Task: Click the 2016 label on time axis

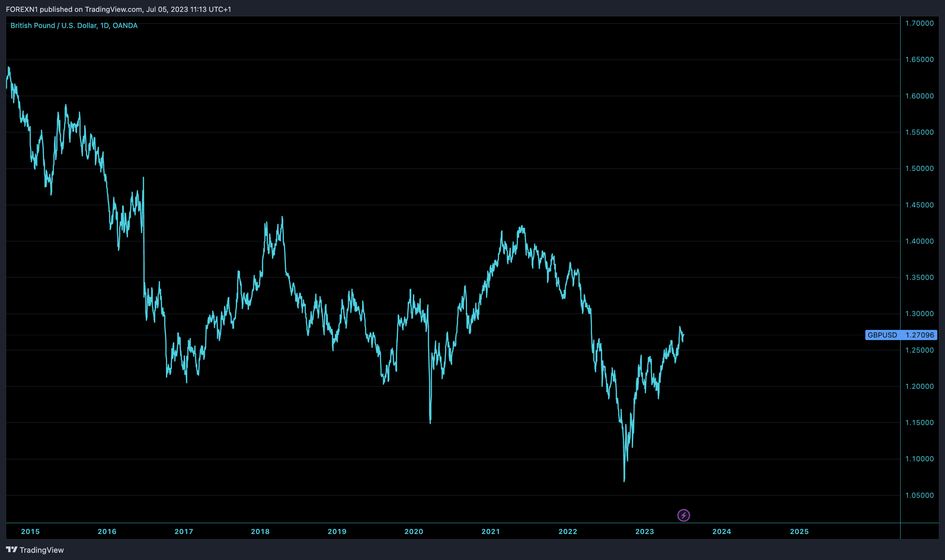Action: (x=107, y=531)
